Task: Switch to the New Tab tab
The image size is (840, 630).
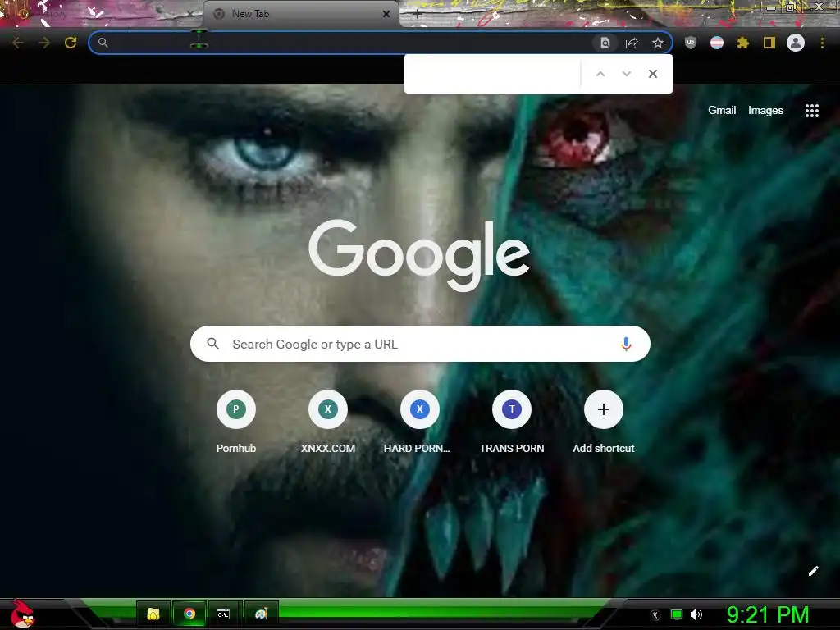Action: coord(301,14)
